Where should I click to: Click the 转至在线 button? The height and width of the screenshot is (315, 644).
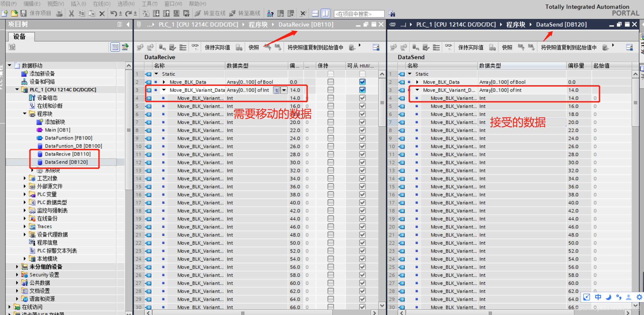point(210,13)
